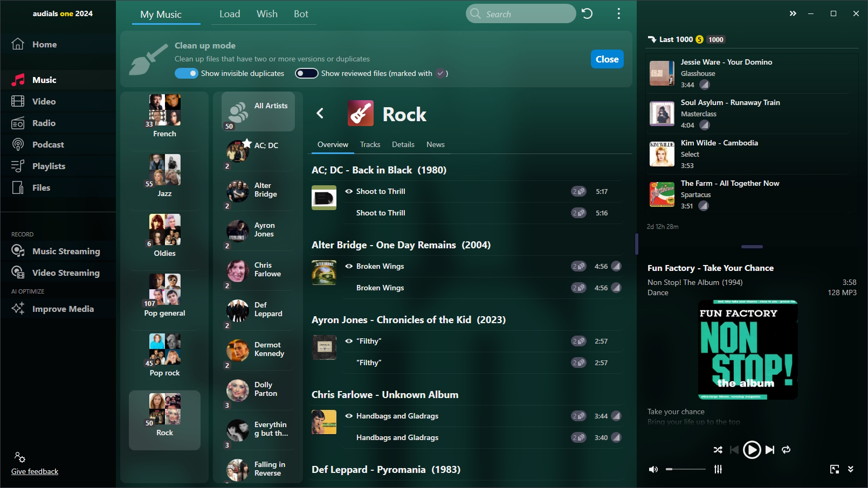Screen dimensions: 868x488
Task: Skip to next track
Action: click(x=770, y=450)
